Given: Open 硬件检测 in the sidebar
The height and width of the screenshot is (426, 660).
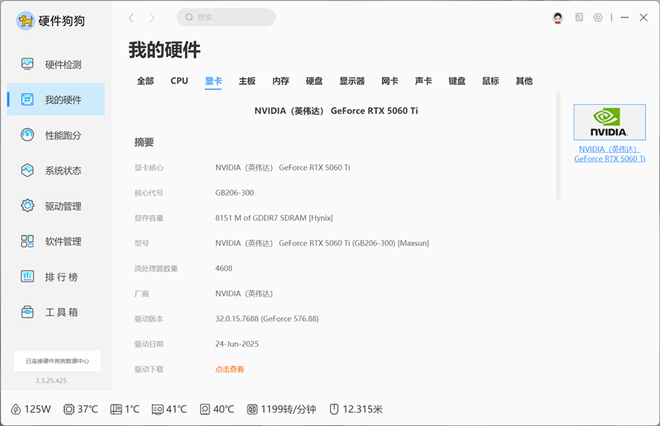Looking at the screenshot, I should coord(62,64).
